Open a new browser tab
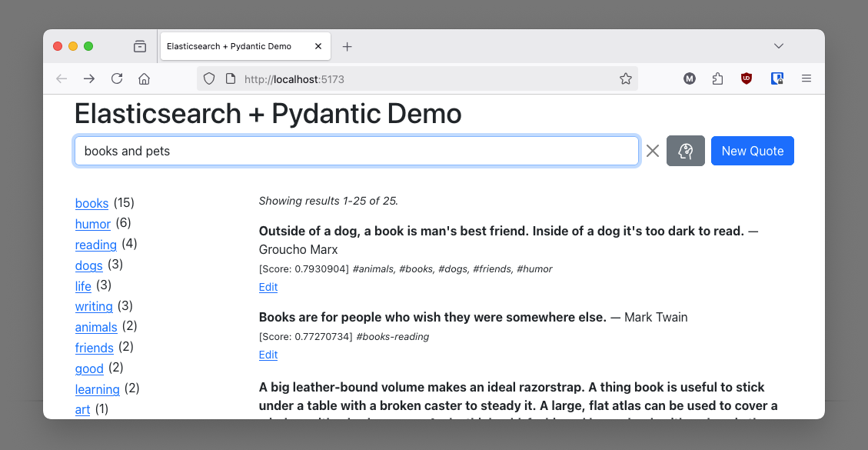The width and height of the screenshot is (868, 450). tap(347, 47)
